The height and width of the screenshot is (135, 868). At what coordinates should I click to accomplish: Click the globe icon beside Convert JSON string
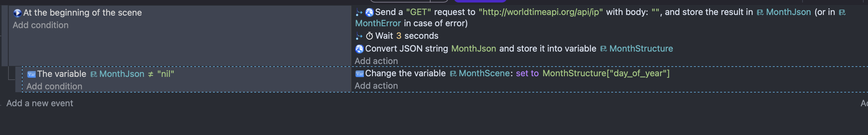pos(359,49)
